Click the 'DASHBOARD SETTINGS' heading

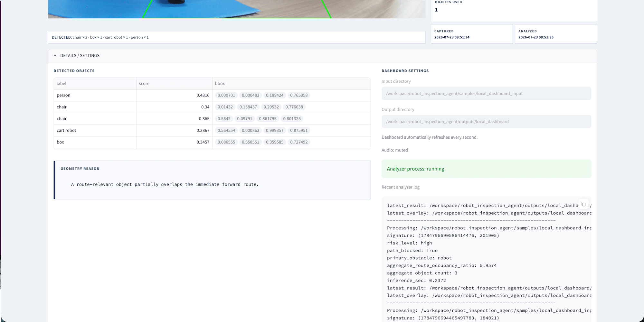click(x=405, y=71)
